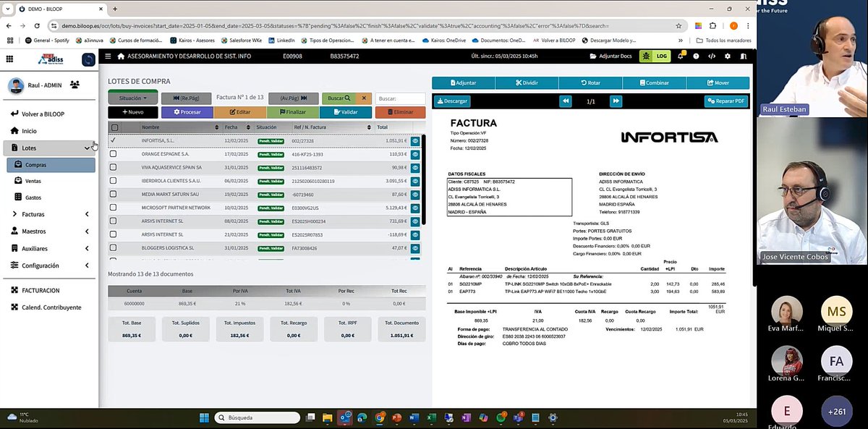
Task: Click the Combinar documents button
Action: click(x=654, y=82)
